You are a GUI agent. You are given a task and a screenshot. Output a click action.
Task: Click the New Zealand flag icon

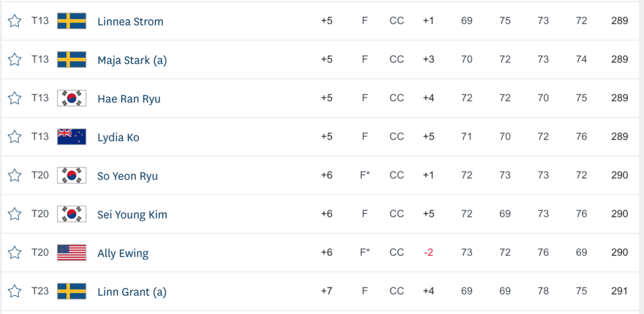(x=72, y=136)
